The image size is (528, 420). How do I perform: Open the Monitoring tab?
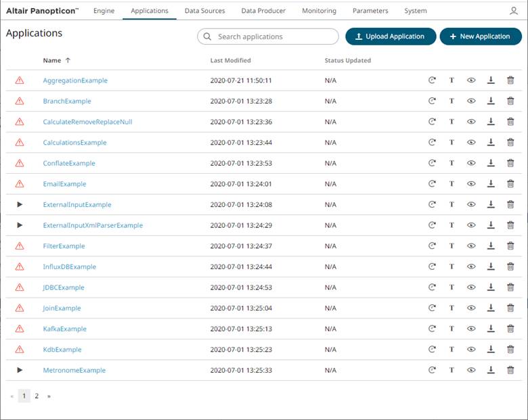319,11
